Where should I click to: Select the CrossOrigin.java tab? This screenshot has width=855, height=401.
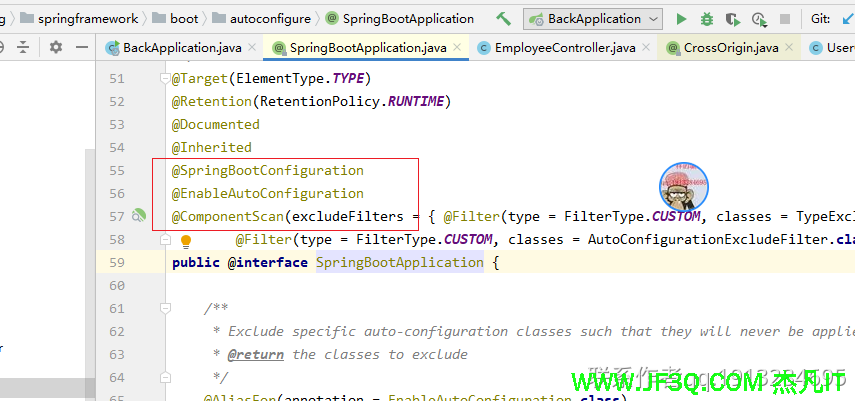(x=730, y=48)
